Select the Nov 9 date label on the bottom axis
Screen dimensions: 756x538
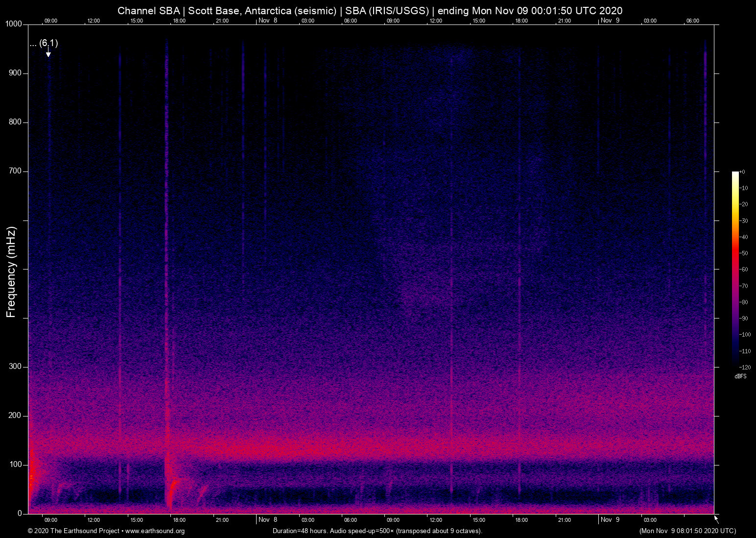pyautogui.click(x=610, y=520)
